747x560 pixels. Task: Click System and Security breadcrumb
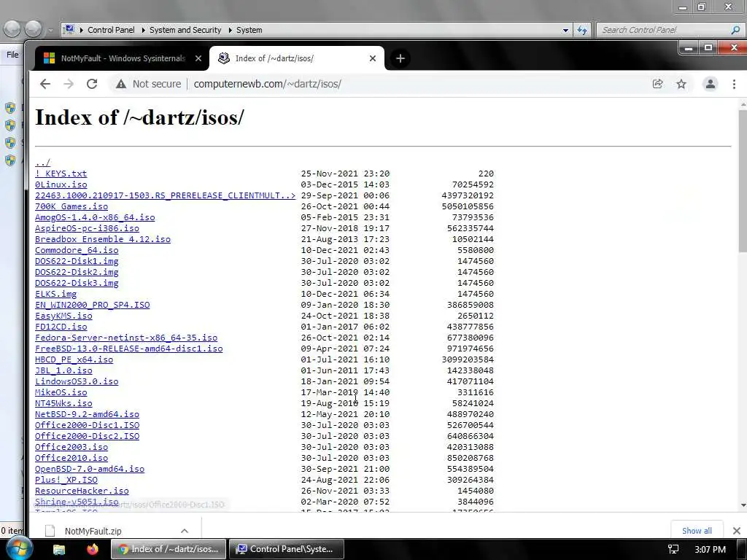point(185,30)
